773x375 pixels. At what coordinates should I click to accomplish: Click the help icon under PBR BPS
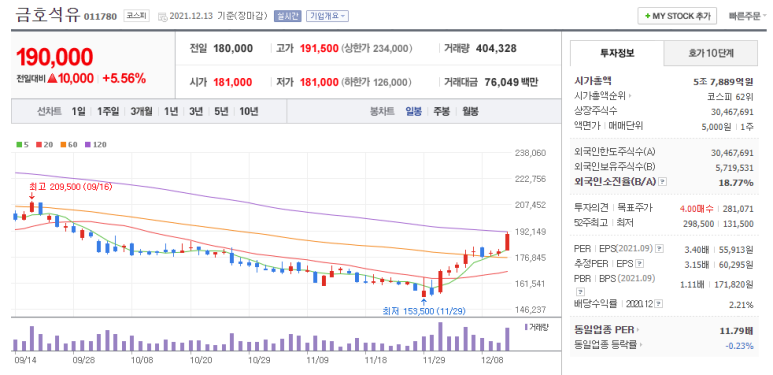coord(580,291)
